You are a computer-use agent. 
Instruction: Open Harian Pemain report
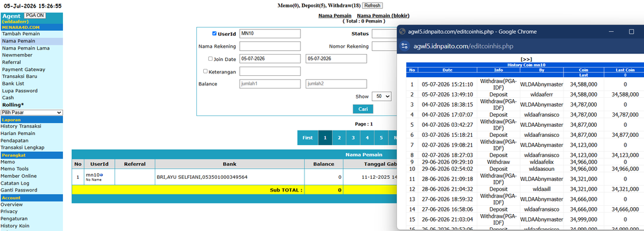[18, 133]
